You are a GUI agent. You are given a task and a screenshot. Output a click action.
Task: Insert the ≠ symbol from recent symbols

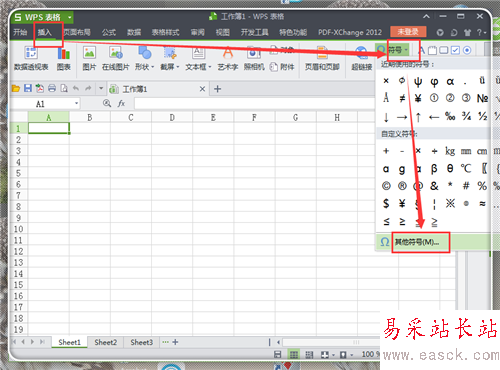402,98
